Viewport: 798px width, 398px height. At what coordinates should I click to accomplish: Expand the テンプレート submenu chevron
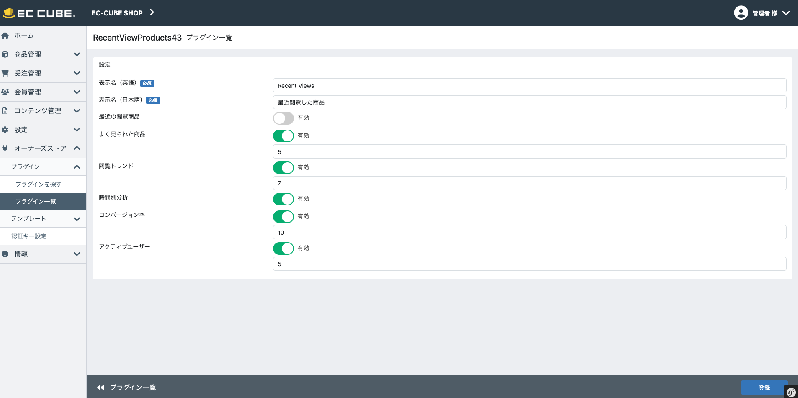pos(77,219)
